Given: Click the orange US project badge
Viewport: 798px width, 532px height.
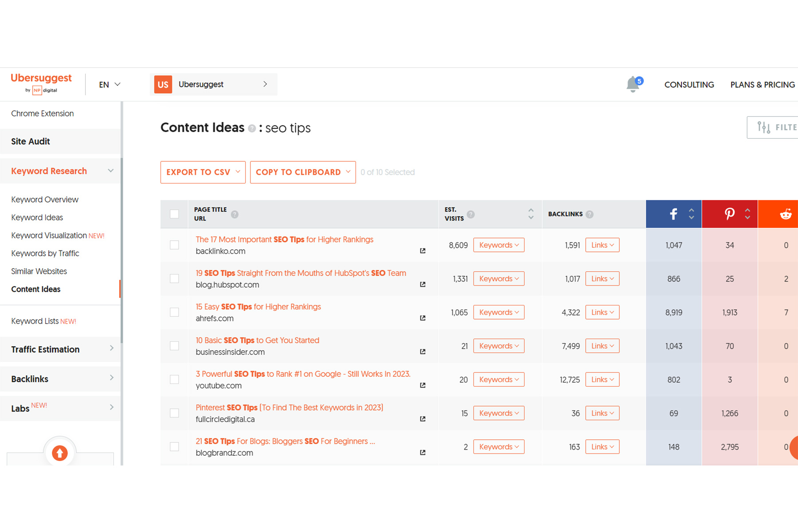Looking at the screenshot, I should (163, 84).
